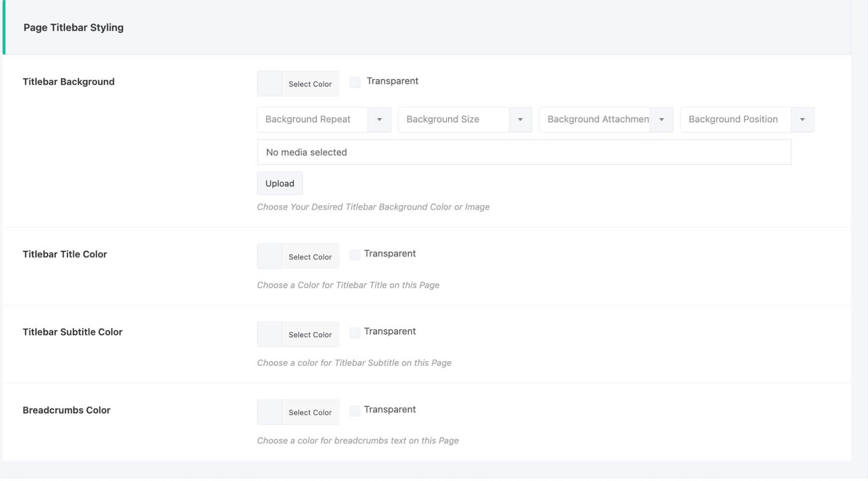Click the Background Position arrow icon

(x=802, y=120)
